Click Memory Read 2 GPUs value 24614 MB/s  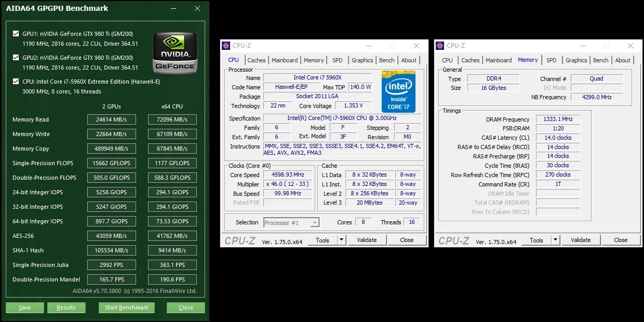coord(112,119)
